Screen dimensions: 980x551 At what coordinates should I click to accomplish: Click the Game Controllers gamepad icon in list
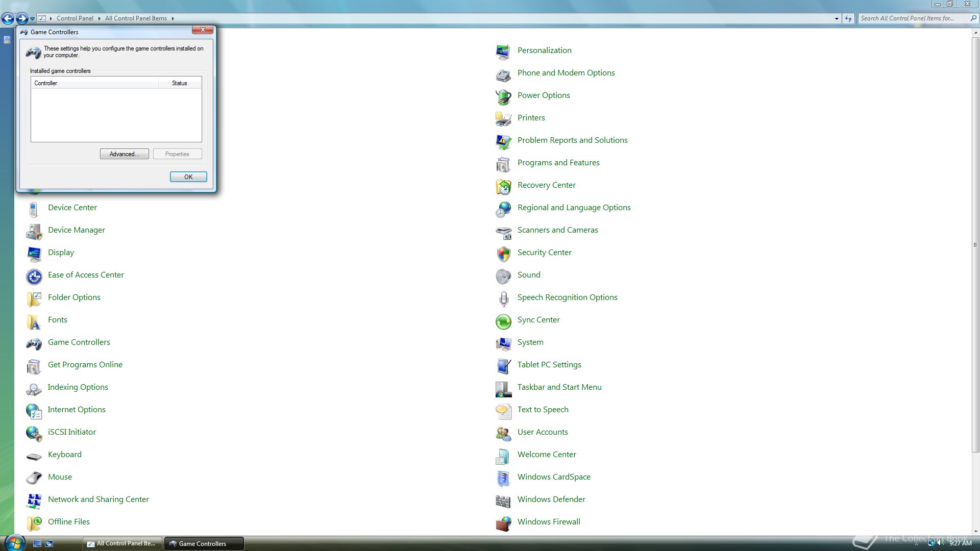[34, 343]
